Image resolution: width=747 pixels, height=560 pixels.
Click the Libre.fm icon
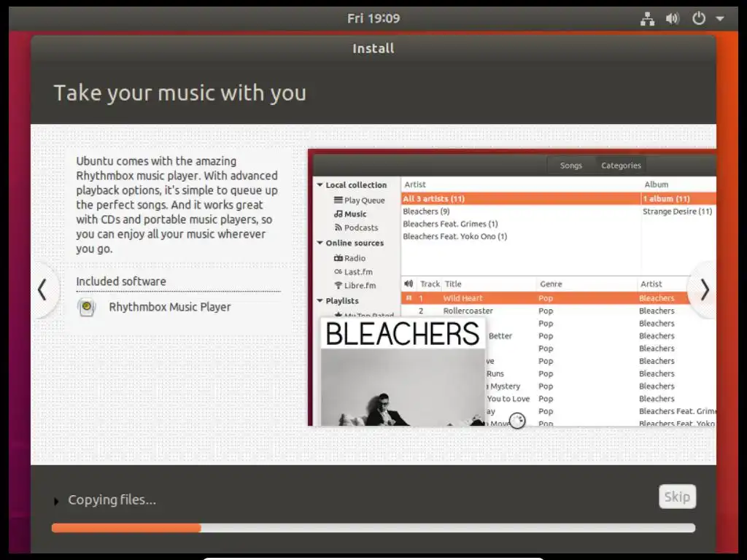[x=338, y=285]
